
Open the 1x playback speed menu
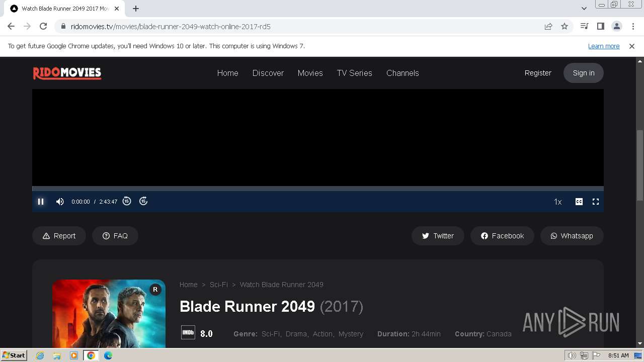pos(558,202)
